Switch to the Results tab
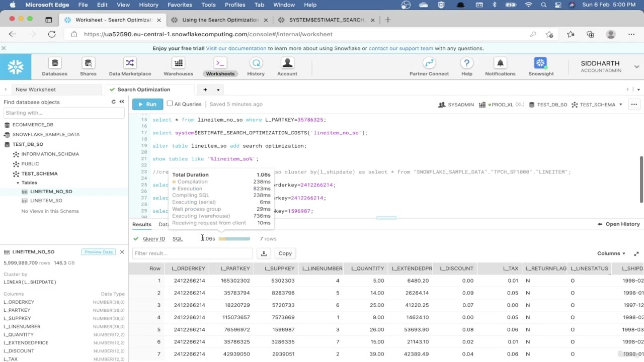Screen dimensions: 644x362 pos(142,224)
